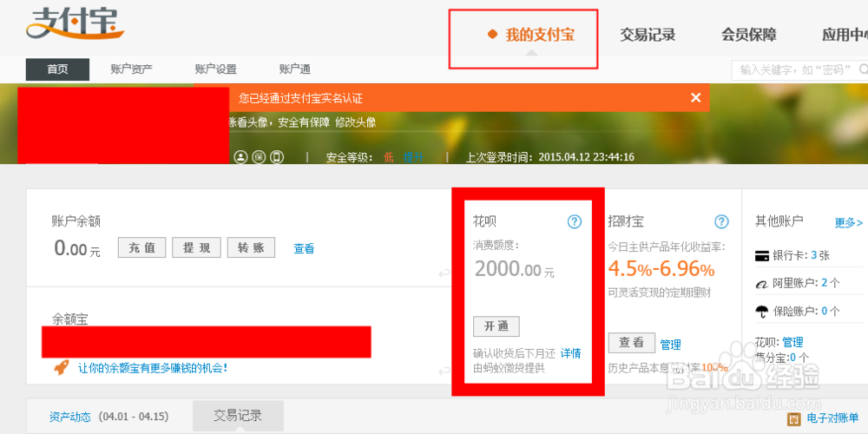The width and height of the screenshot is (868, 434).
Task: Open 让你的余额宝有更多赚钱的机会 link
Action: coord(152,367)
